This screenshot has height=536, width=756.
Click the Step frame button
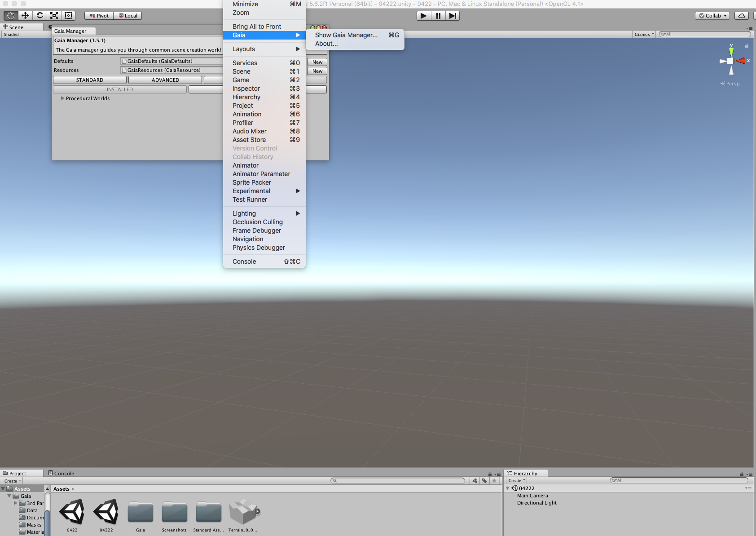coord(453,16)
